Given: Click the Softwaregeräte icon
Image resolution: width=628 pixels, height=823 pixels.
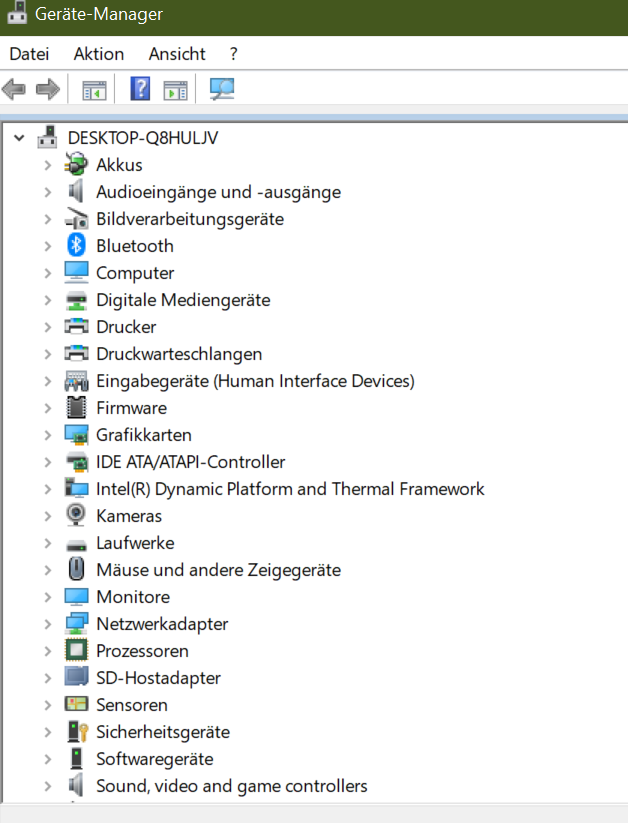Looking at the screenshot, I should click(x=77, y=758).
